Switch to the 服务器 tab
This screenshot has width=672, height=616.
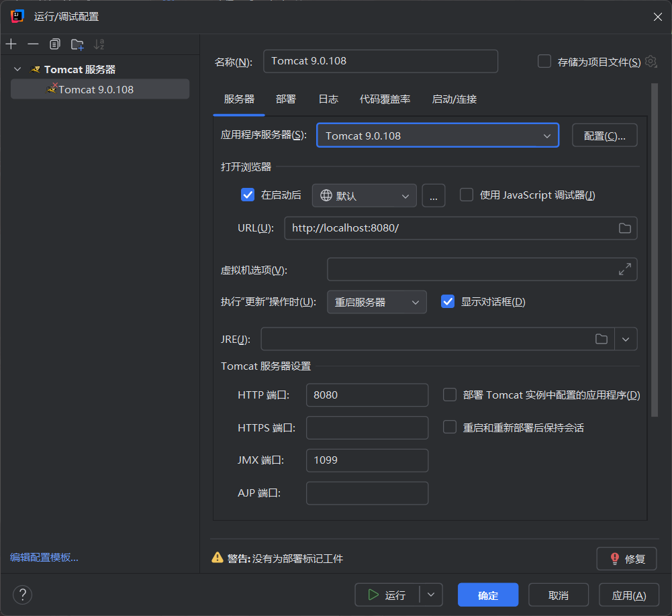click(x=239, y=99)
